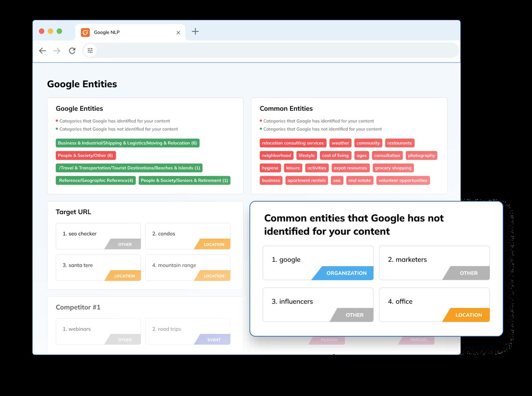Screen dimensions: 532x396
Task: Click the 'Common Entities' panel title
Action: click(x=286, y=109)
